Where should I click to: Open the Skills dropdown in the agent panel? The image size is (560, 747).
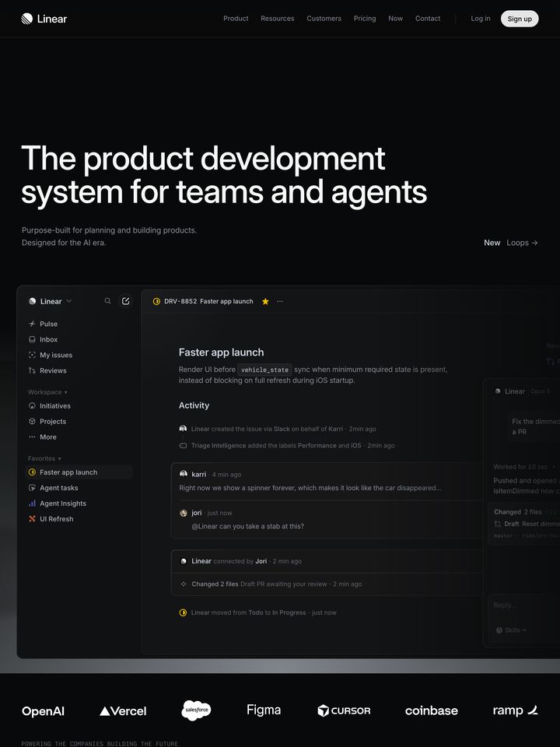click(x=512, y=630)
